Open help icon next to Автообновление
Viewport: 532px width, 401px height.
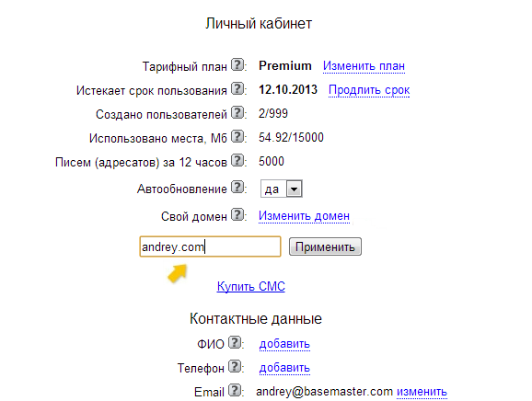pyautogui.click(x=237, y=187)
